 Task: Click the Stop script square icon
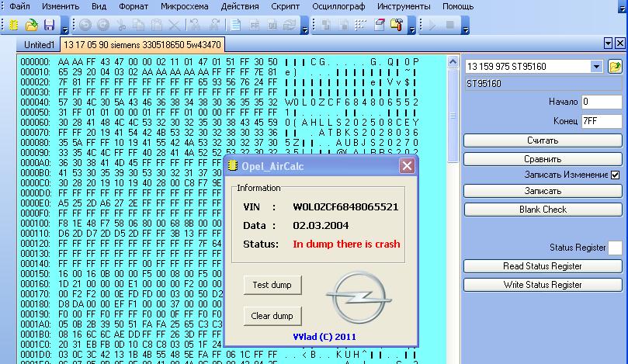pos(450,25)
